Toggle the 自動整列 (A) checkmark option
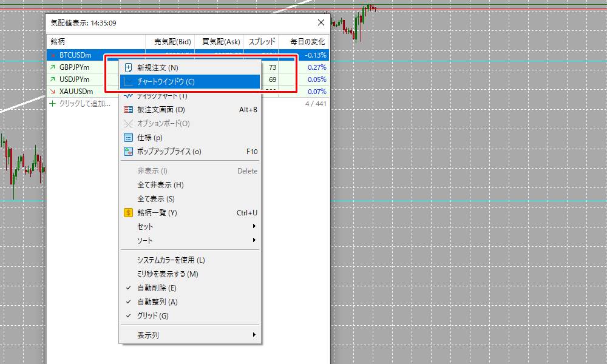Image resolution: width=607 pixels, height=364 pixels. [x=157, y=302]
